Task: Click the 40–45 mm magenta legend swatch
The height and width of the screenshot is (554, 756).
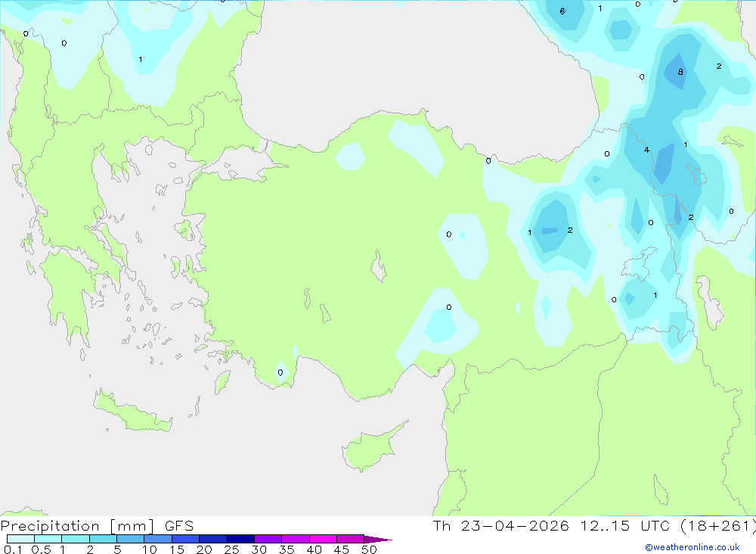Action: tap(323, 539)
